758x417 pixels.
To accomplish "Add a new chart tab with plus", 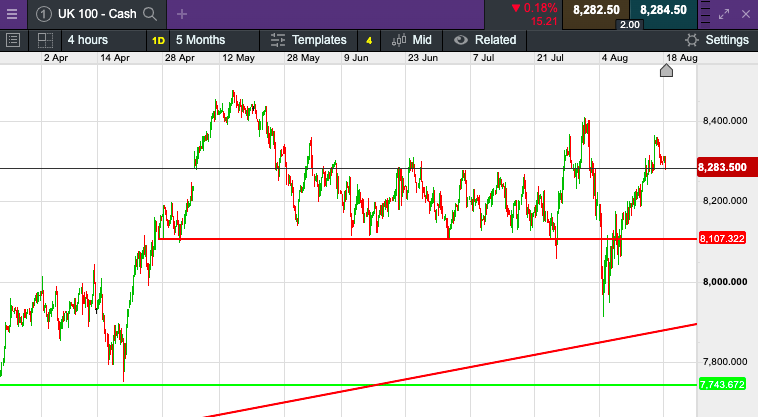I will pos(181,14).
